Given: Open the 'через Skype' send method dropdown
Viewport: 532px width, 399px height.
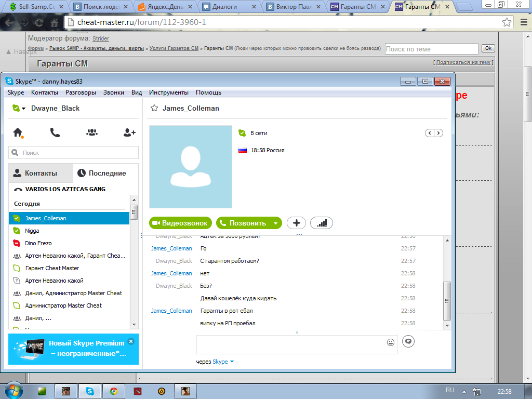Looking at the screenshot, I should point(232,362).
